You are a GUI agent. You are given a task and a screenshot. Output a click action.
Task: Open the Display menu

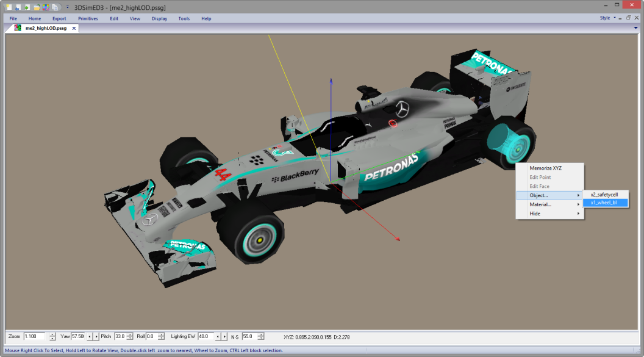[x=159, y=18]
